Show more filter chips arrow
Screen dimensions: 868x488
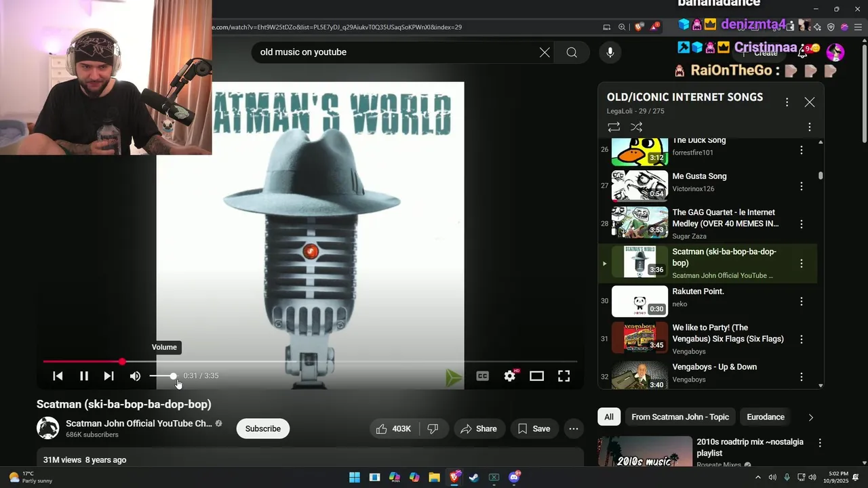(x=810, y=417)
